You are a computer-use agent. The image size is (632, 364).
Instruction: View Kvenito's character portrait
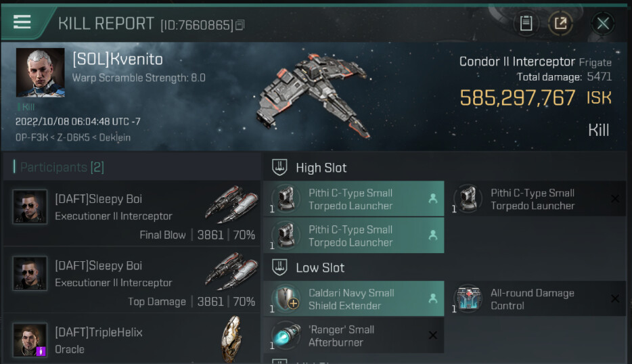click(41, 72)
